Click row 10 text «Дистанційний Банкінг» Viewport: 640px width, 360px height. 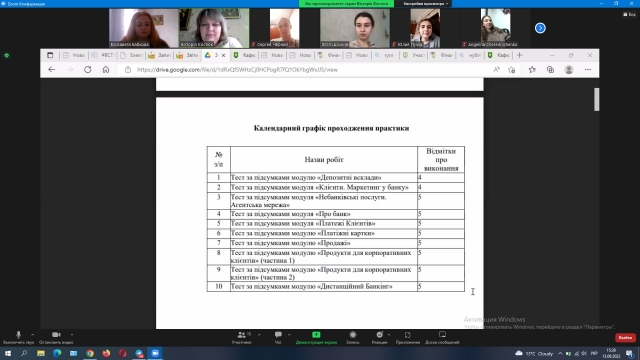[355, 287]
